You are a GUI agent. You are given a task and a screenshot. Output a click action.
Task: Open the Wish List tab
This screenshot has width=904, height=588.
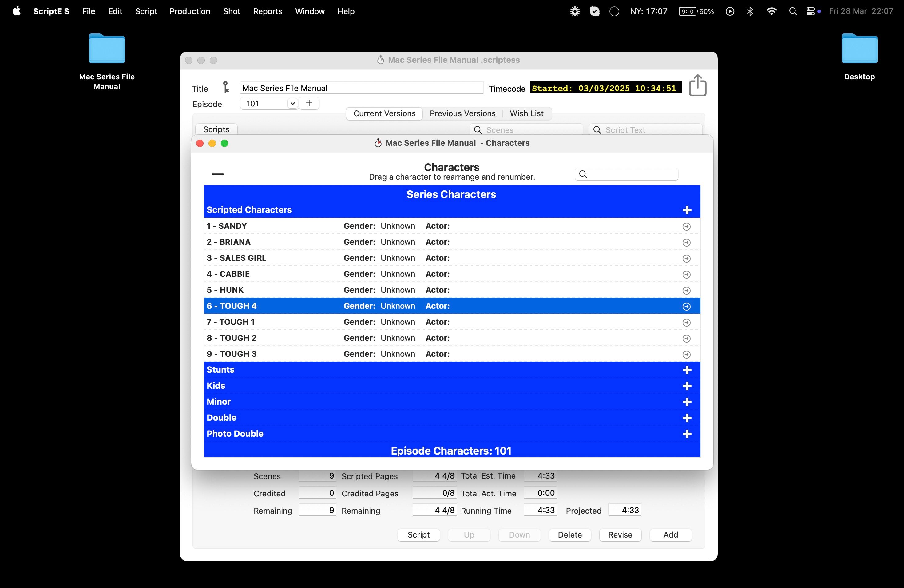(526, 113)
